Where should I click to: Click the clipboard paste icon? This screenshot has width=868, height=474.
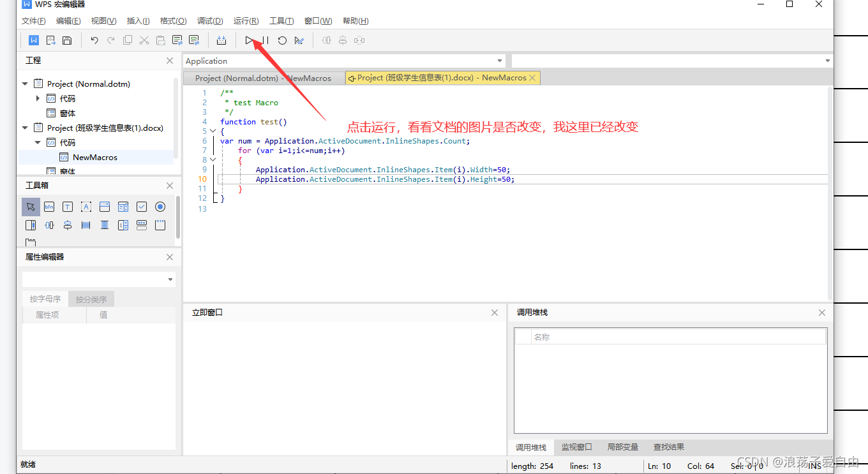[x=161, y=40]
